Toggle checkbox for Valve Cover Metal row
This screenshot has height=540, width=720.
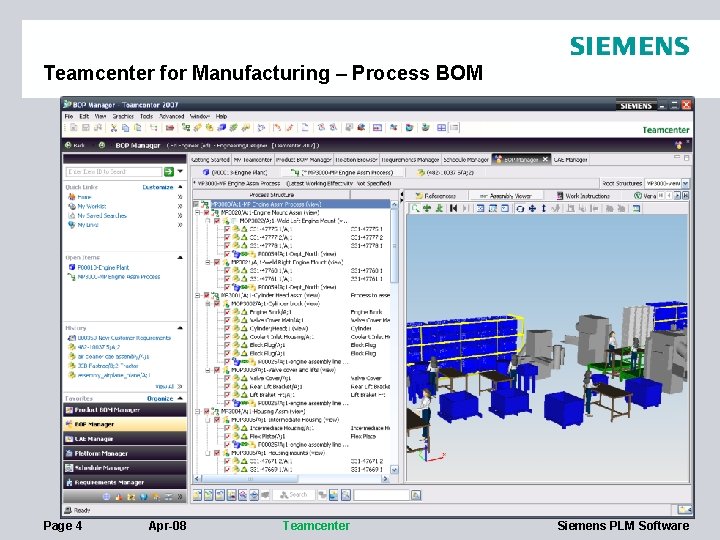click(x=227, y=320)
